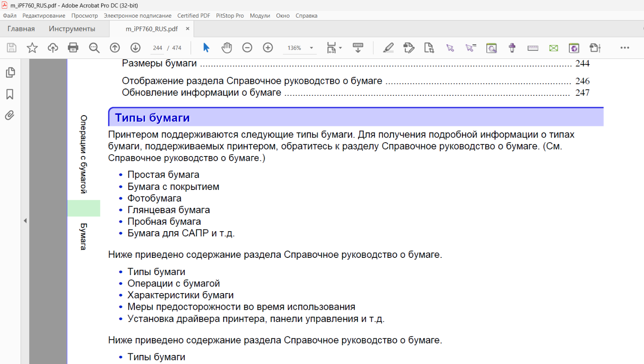
Task: Switch to the Инструменты tab
Action: pyautogui.click(x=72, y=29)
